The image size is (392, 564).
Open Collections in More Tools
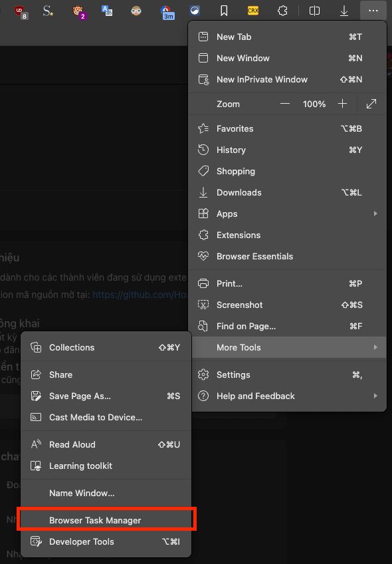pos(106,347)
